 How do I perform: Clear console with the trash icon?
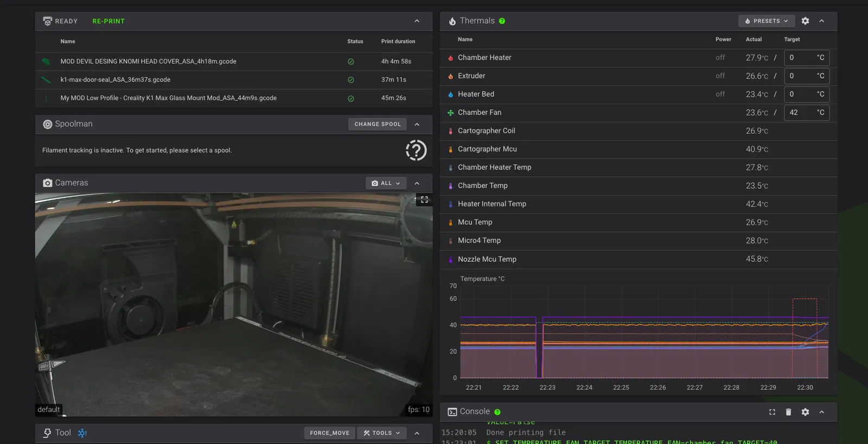point(788,412)
